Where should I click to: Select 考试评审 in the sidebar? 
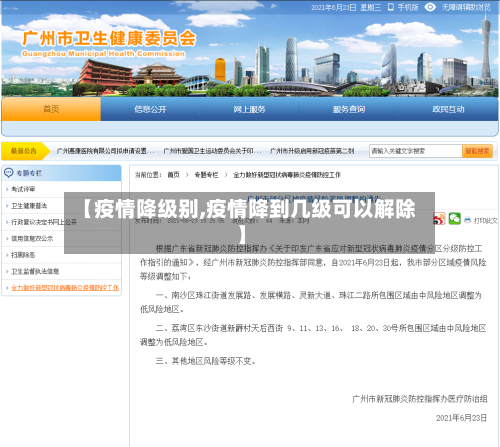pos(23,189)
